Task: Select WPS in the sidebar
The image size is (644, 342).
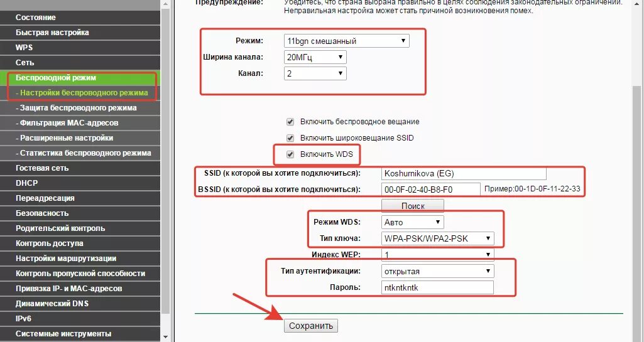Action: coord(80,48)
